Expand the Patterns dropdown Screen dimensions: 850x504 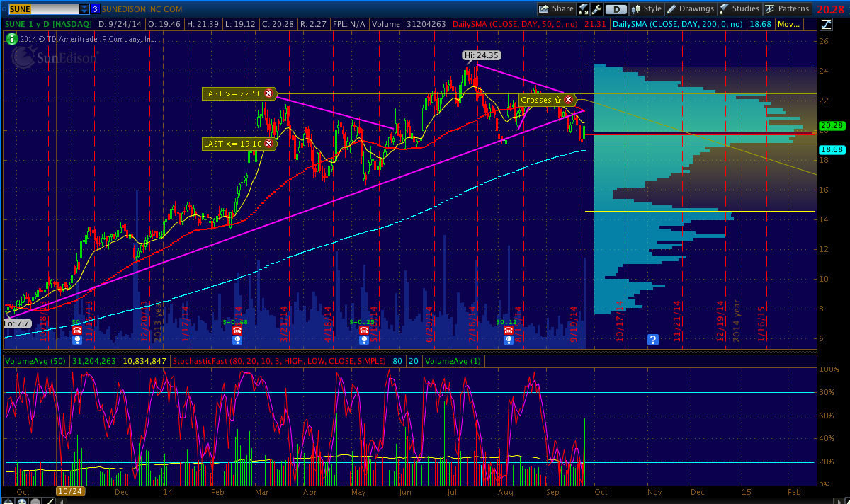pyautogui.click(x=788, y=9)
